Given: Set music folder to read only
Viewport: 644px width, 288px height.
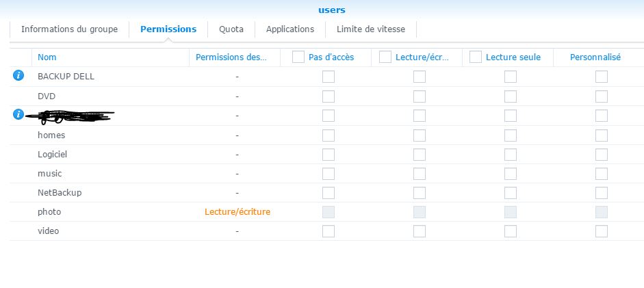Looking at the screenshot, I should 511,174.
